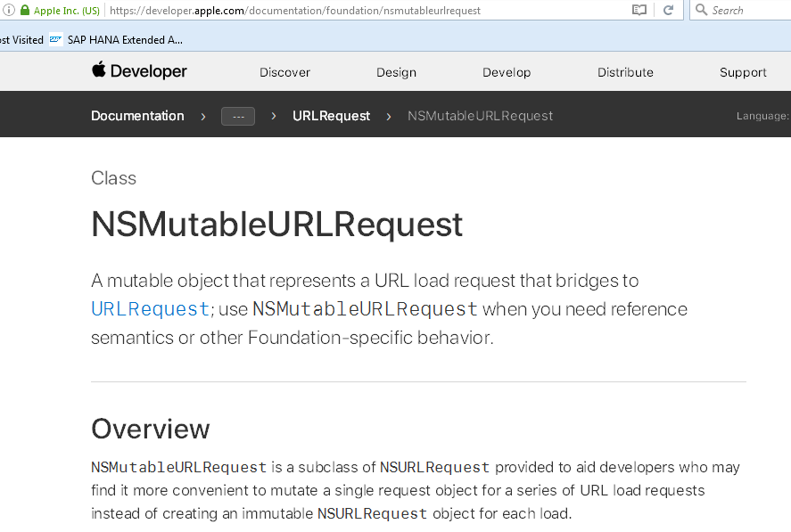Click the browser Search field
The height and width of the screenshot is (532, 791).
click(x=745, y=11)
